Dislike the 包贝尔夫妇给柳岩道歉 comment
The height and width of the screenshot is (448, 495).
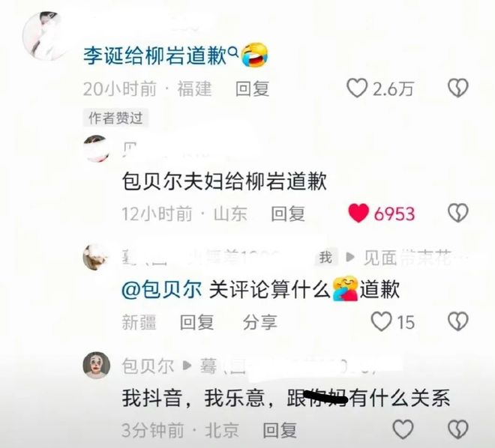tap(458, 213)
